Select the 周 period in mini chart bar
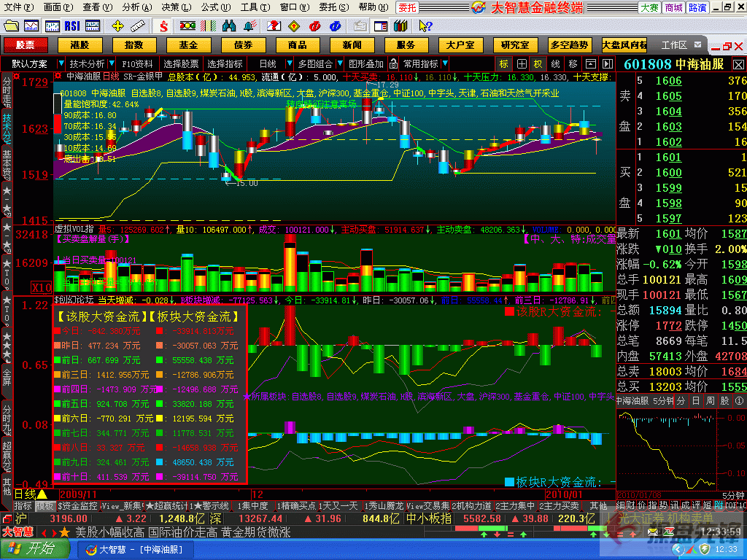The height and width of the screenshot is (560, 747). click(x=710, y=401)
